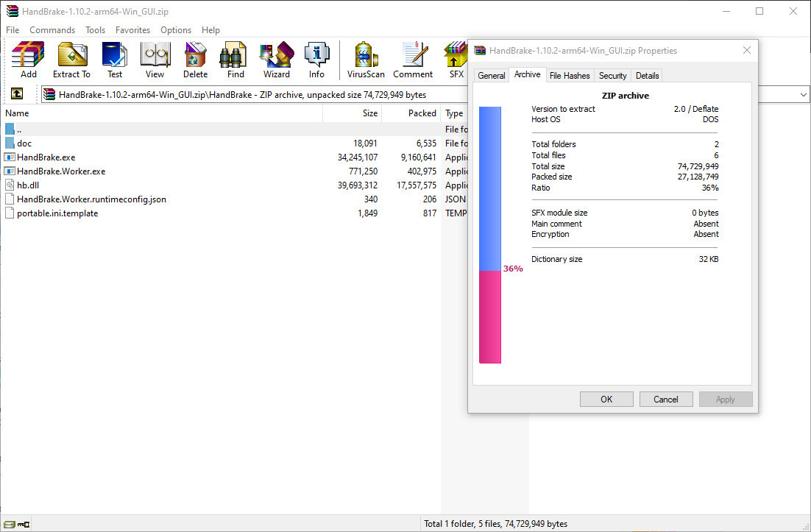Image resolution: width=811 pixels, height=532 pixels.
Task: Switch to the Details tab
Action: 647,76
